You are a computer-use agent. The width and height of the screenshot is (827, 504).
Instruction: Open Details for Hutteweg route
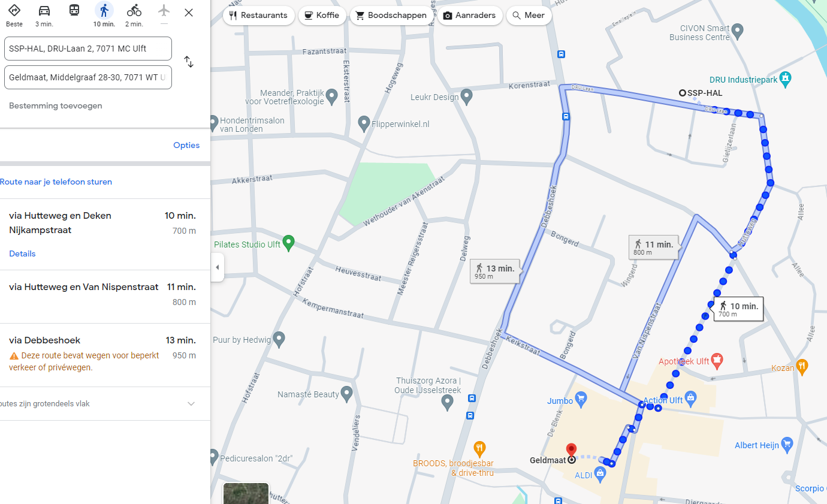click(22, 253)
